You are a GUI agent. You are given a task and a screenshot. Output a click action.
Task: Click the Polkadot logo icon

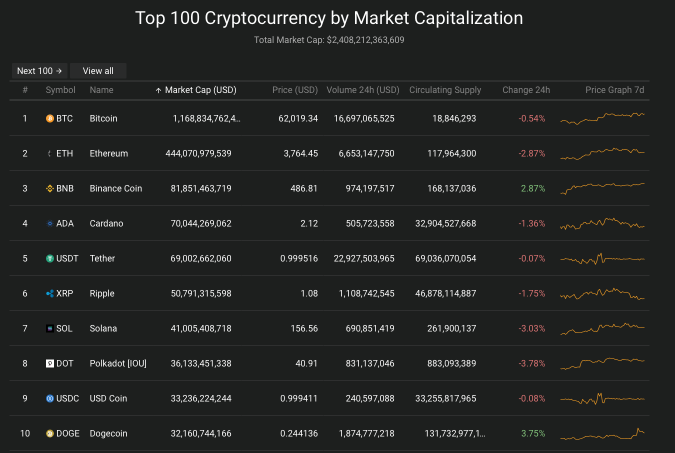(x=50, y=363)
